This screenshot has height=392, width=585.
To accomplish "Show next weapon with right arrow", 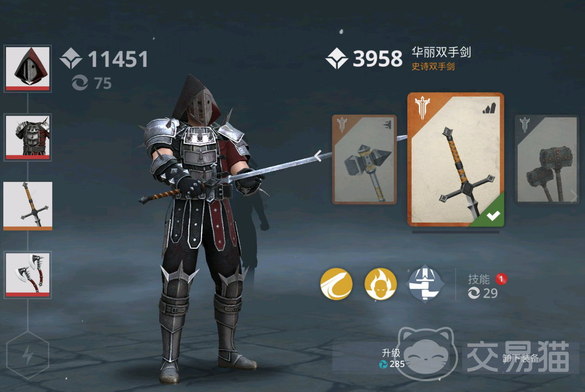I will (x=574, y=195).
